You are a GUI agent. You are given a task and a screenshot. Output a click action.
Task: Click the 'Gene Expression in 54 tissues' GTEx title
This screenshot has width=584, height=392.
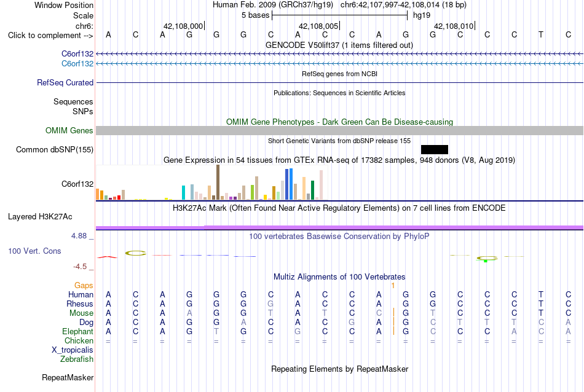[x=339, y=160]
